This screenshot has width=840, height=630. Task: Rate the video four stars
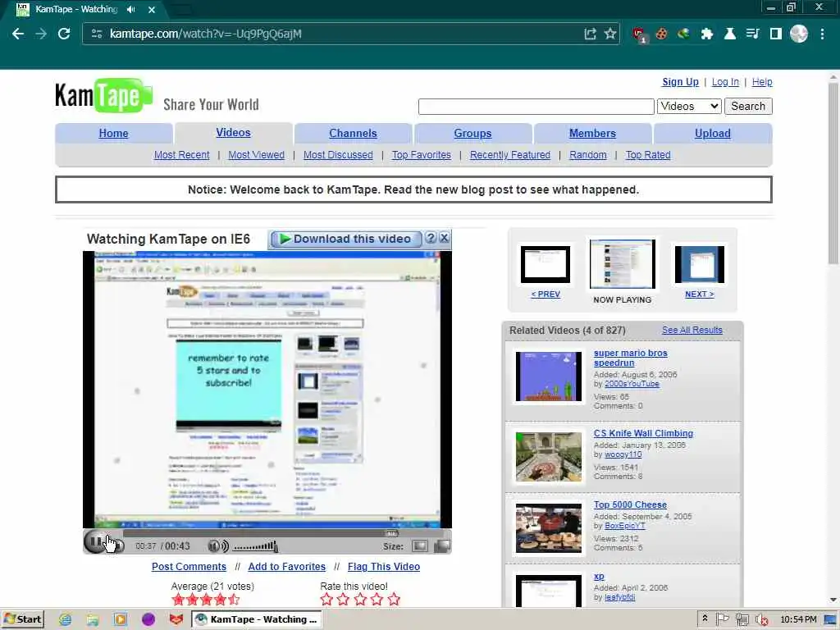click(377, 600)
